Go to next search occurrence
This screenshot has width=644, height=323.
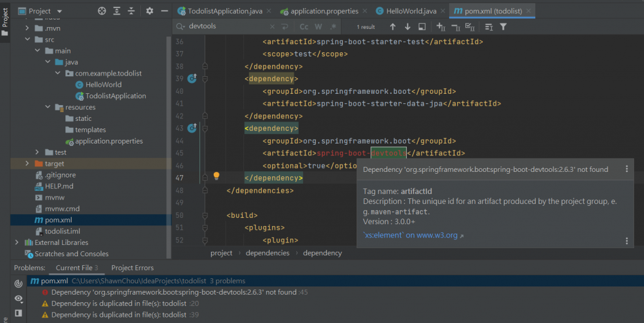point(408,26)
